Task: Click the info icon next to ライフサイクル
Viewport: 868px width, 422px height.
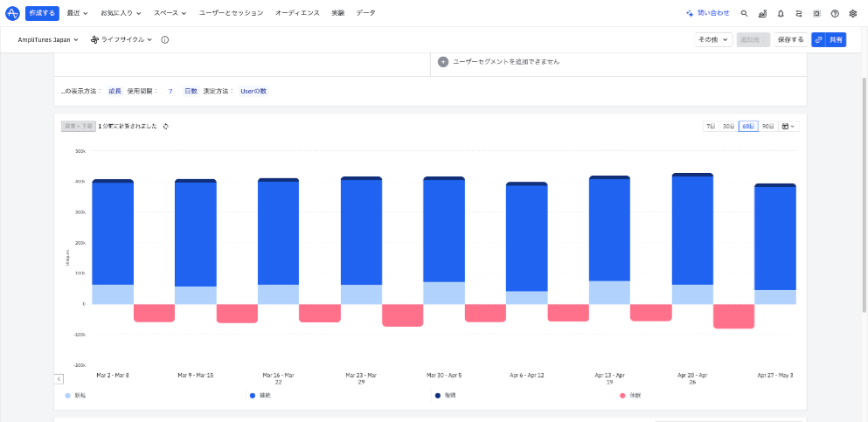Action: click(x=165, y=40)
